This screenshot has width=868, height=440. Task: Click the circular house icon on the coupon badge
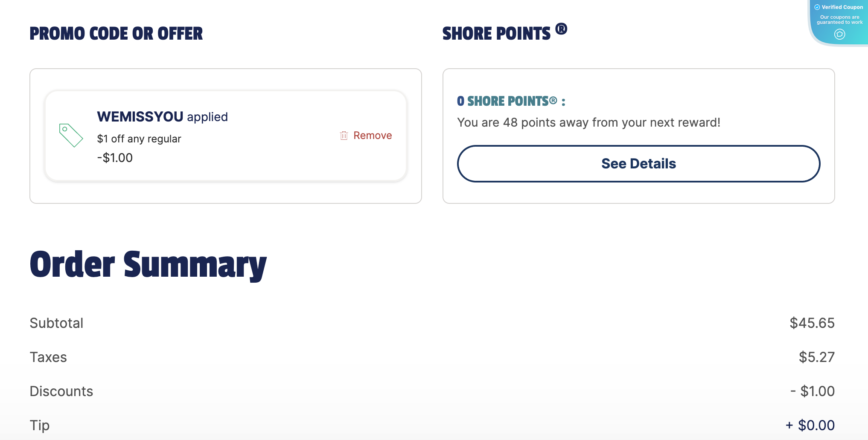pyautogui.click(x=839, y=35)
